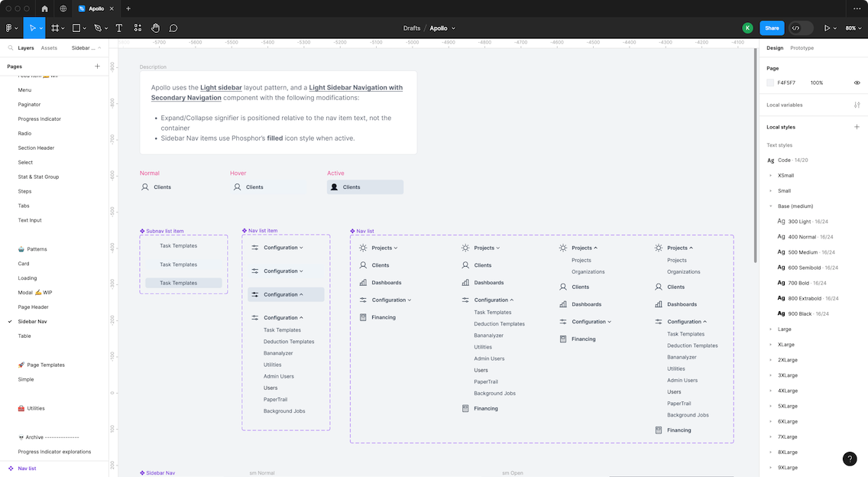The height and width of the screenshot is (477, 868).
Task: Select the Move tool in the toolbar
Action: 32,28
